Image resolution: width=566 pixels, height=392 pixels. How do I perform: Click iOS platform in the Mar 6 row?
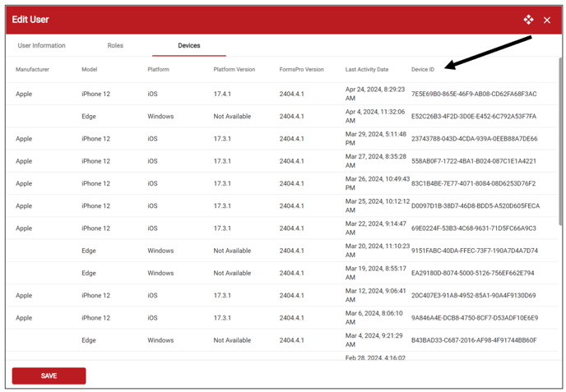tap(152, 317)
